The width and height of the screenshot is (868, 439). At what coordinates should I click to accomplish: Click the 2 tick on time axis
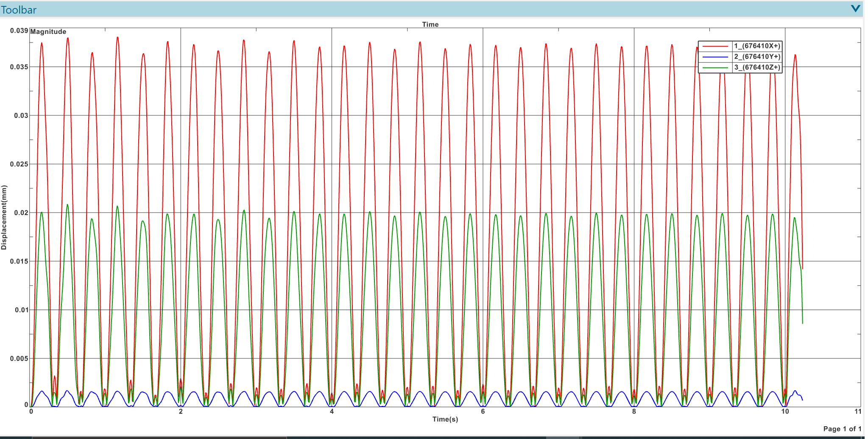(x=181, y=411)
